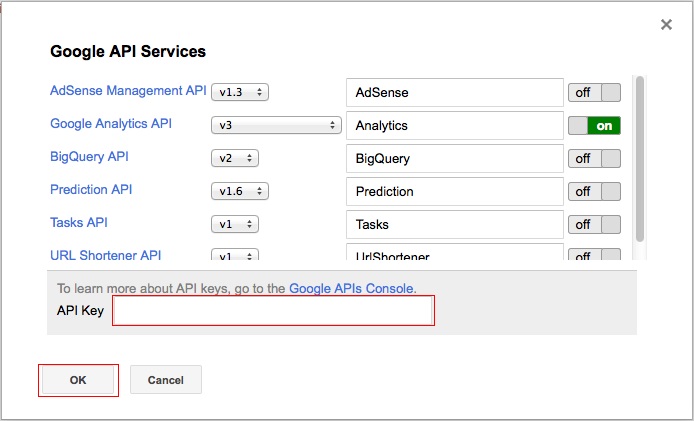Click the API Key input field
The image size is (694, 421).
tap(273, 311)
